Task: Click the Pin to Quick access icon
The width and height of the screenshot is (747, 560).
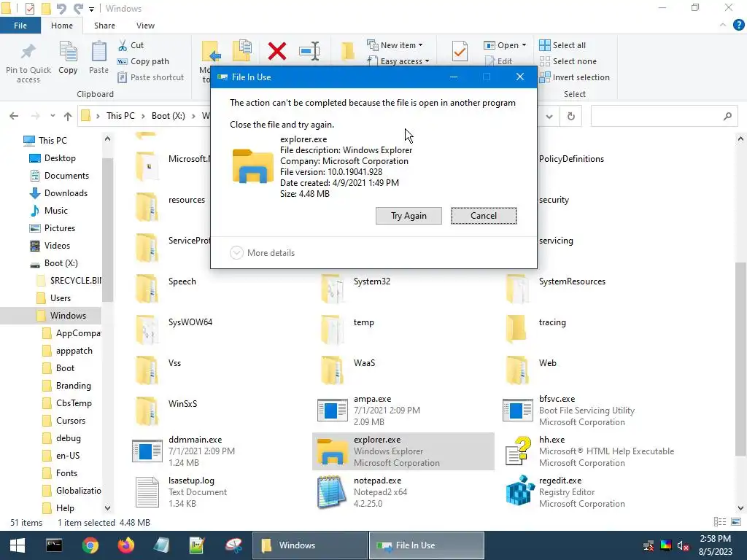Action: click(28, 52)
